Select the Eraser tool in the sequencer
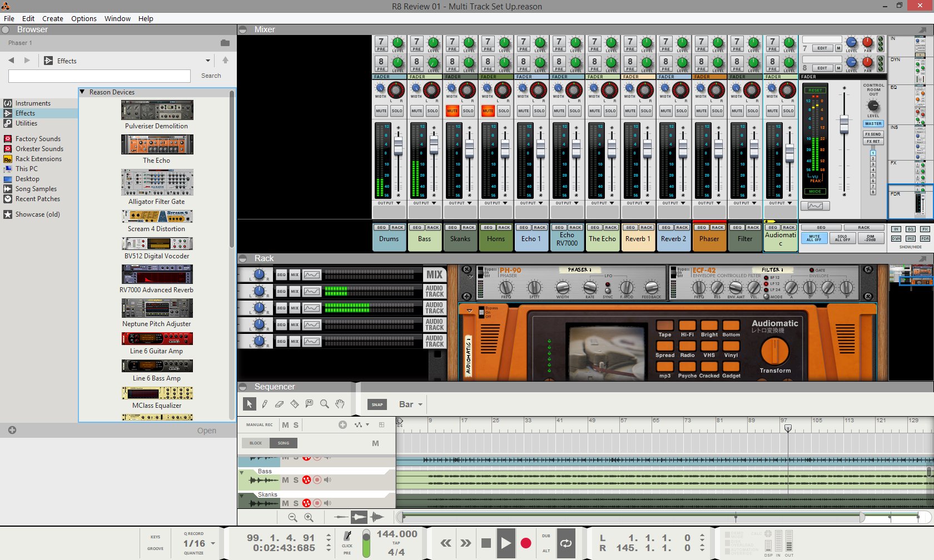 click(280, 404)
